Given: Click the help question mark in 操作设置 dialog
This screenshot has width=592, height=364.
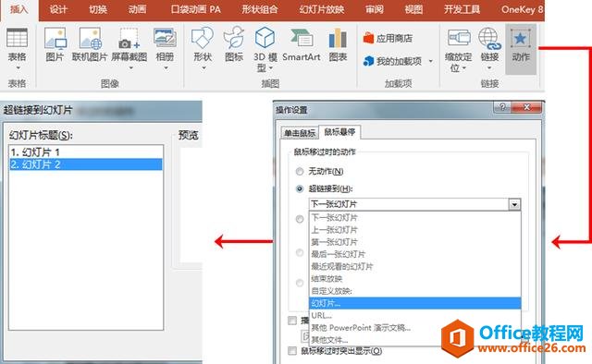Looking at the screenshot, I should [502, 107].
